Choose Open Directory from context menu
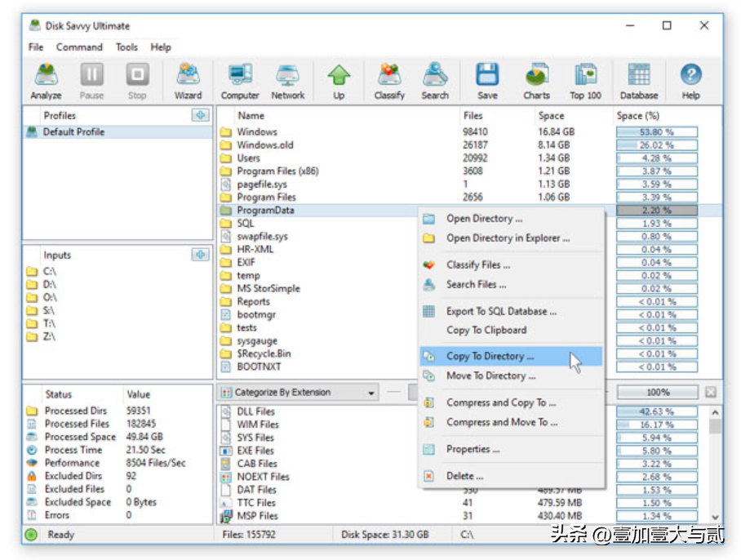Screen dimensions: 741x560 [512, 218]
